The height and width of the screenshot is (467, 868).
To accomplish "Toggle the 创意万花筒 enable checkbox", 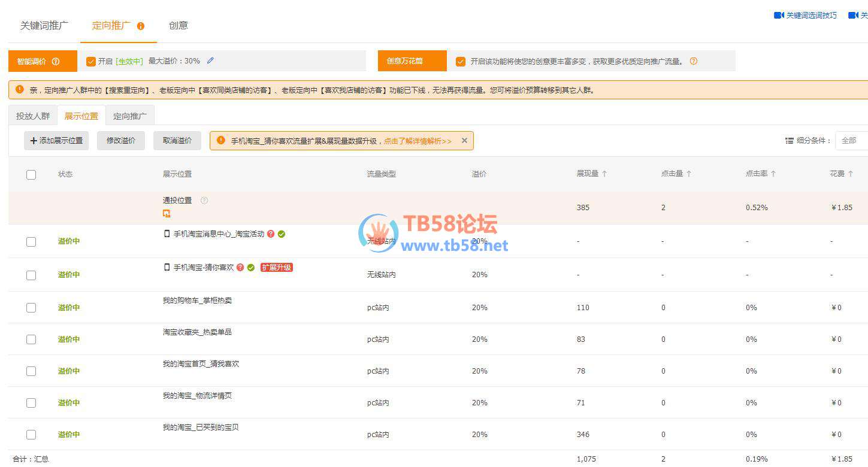I will (x=461, y=61).
